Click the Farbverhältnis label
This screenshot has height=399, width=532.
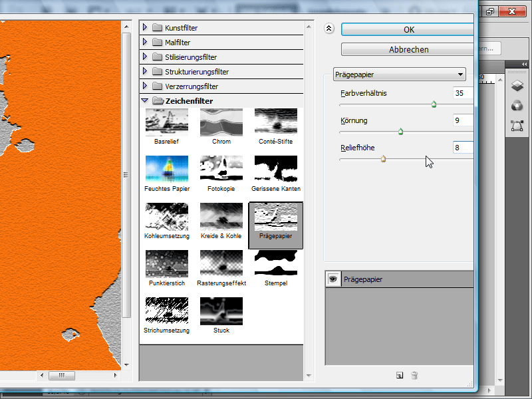coord(363,93)
